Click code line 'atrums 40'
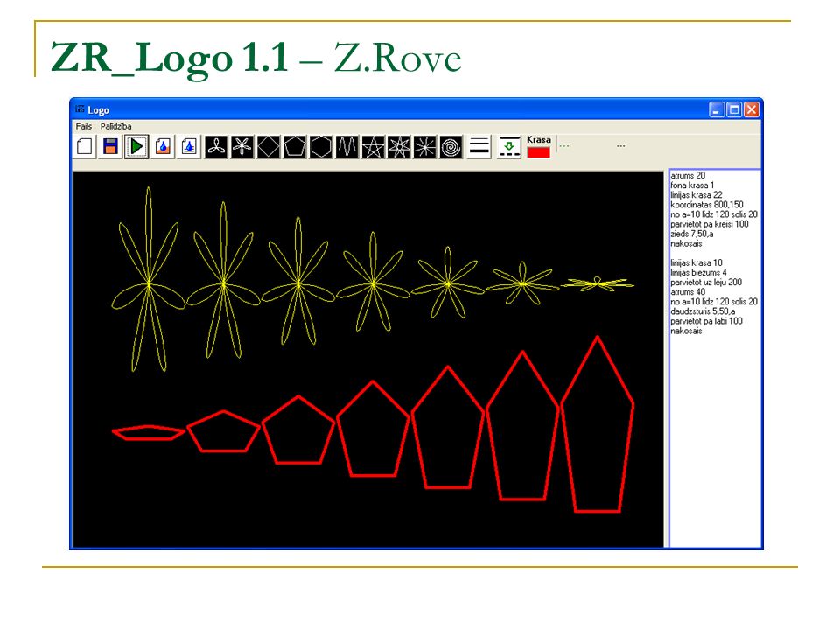The image size is (840, 630). [688, 292]
